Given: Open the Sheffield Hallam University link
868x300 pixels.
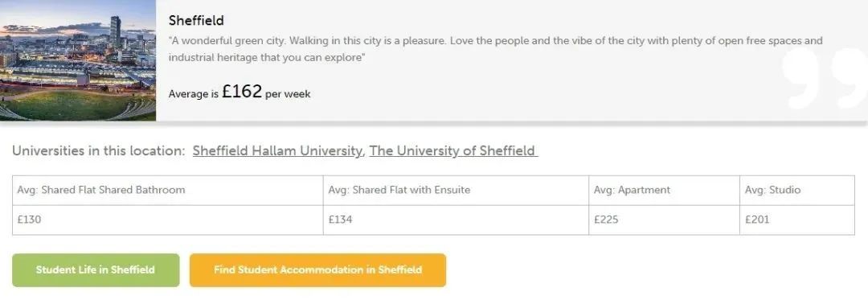Looking at the screenshot, I should click(278, 150).
